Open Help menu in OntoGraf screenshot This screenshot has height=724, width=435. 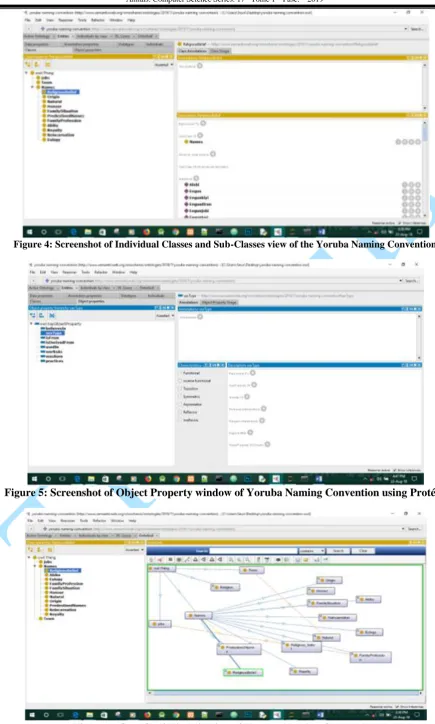tap(133, 520)
